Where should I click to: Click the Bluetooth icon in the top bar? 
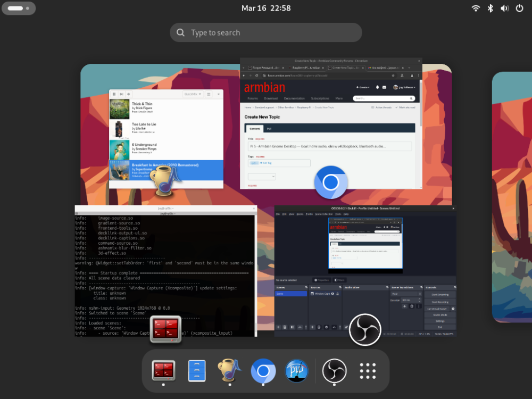point(491,8)
